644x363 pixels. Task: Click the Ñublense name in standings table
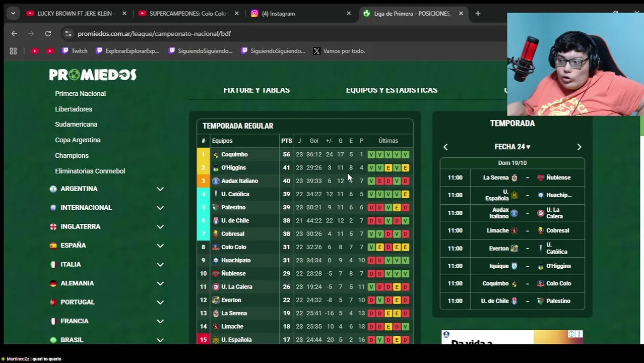tap(233, 273)
